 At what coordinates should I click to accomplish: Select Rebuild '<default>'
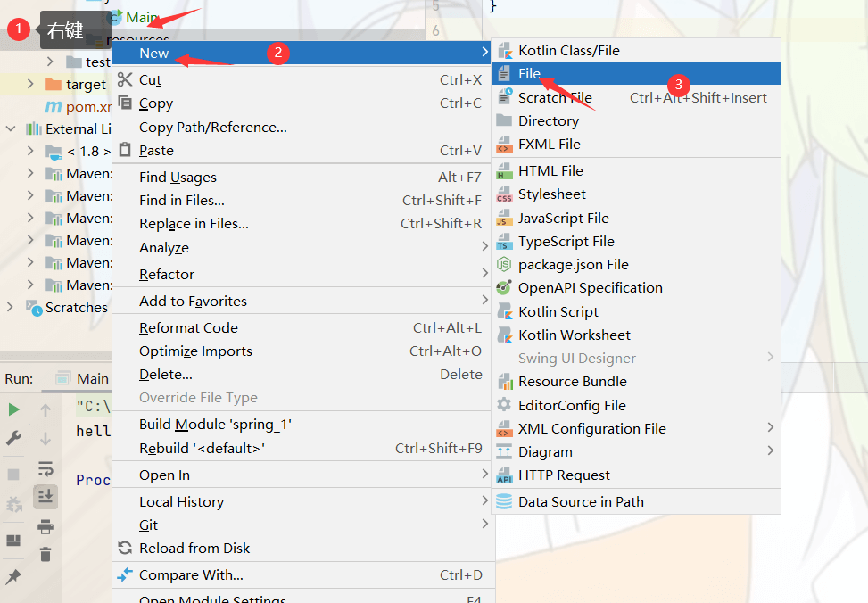[x=302, y=448]
